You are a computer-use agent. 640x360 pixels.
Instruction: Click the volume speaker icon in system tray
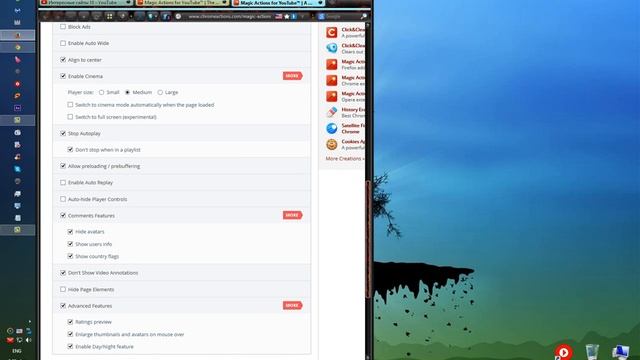pos(29,340)
